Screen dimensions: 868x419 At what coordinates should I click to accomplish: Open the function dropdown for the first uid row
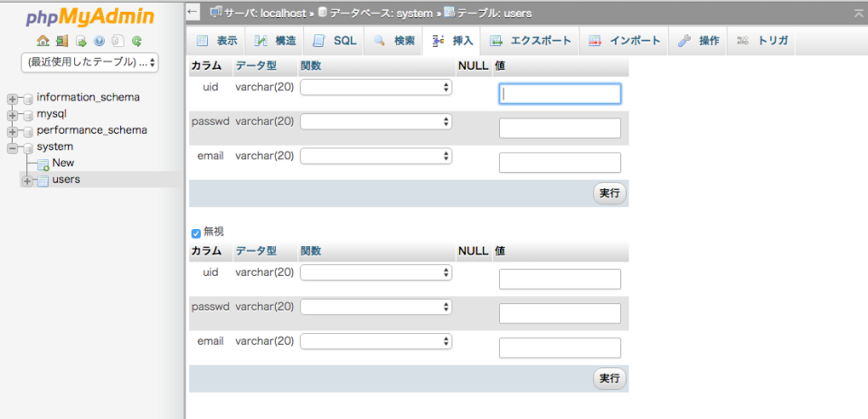[376, 88]
